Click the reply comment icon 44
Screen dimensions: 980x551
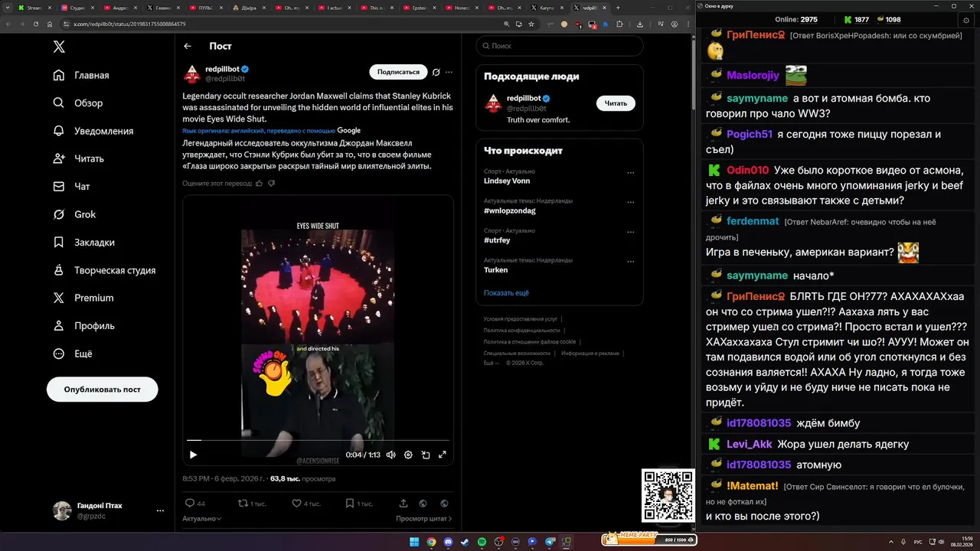pos(195,504)
